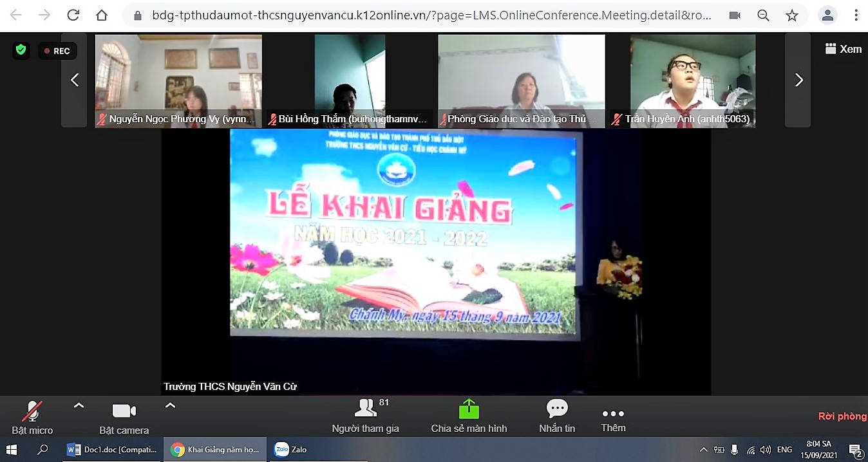The height and width of the screenshot is (462, 868).
Task: Click the camera permission icon in address bar
Action: [734, 15]
